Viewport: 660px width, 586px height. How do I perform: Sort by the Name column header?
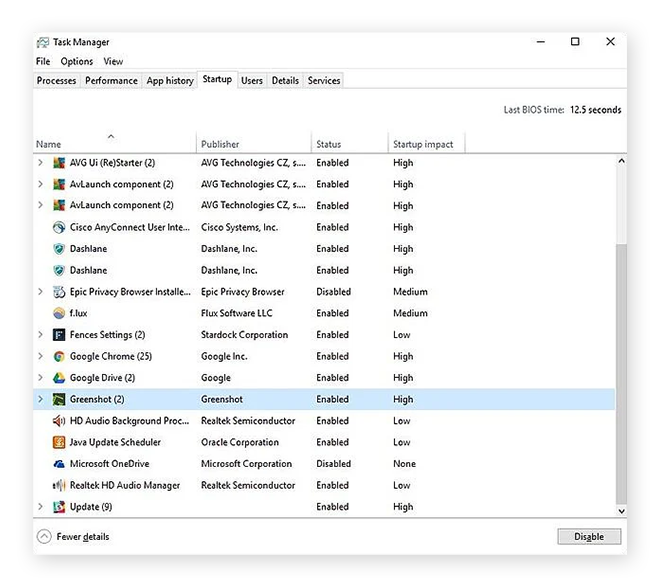click(114, 142)
